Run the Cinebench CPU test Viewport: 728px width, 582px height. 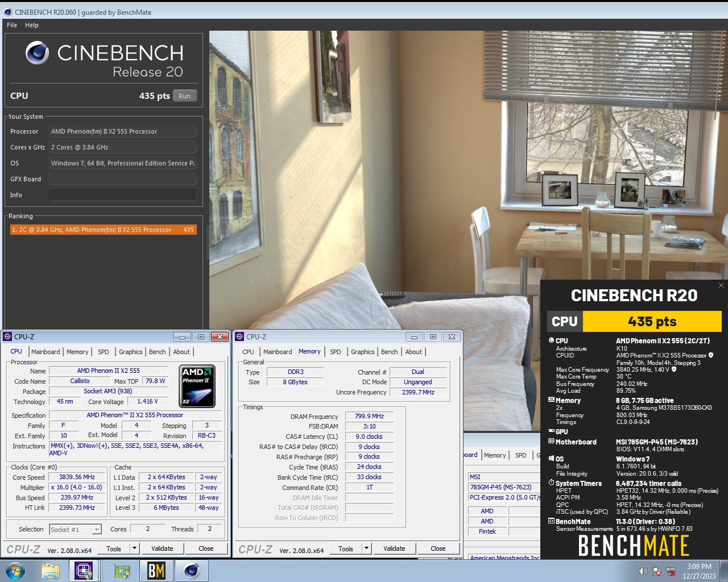[x=184, y=96]
